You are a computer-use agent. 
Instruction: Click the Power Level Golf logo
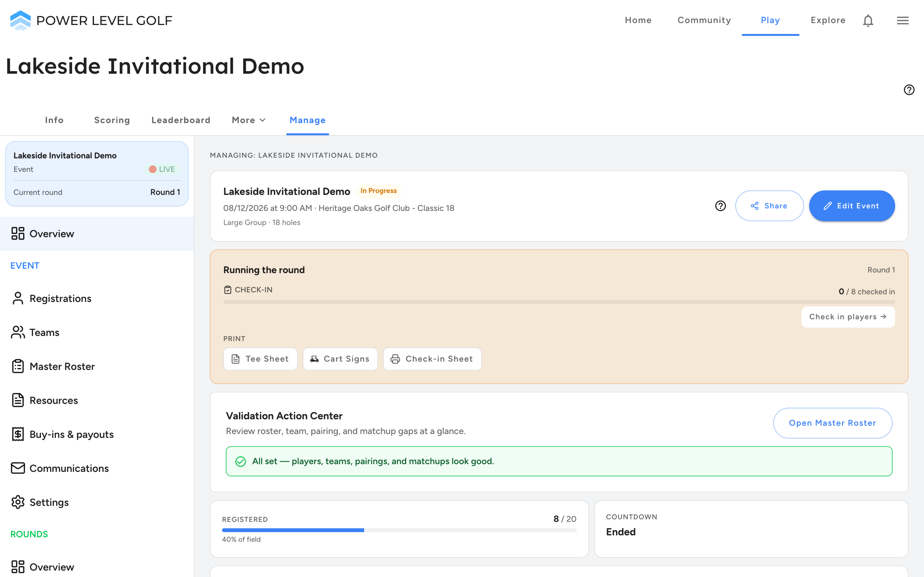(91, 20)
